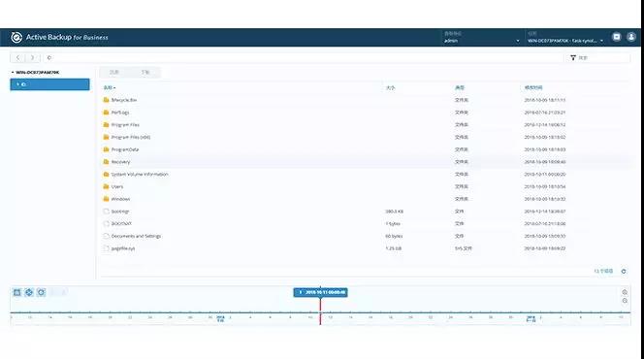Sort the list by the name column header
Viewport: 644px width, 359px height.
click(110, 87)
